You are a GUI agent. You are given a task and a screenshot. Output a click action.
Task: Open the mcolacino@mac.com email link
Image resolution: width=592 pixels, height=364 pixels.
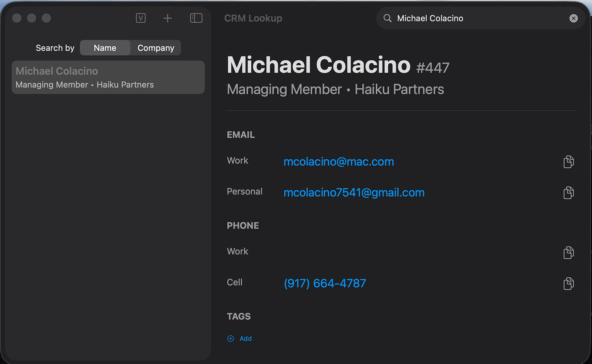coord(339,161)
